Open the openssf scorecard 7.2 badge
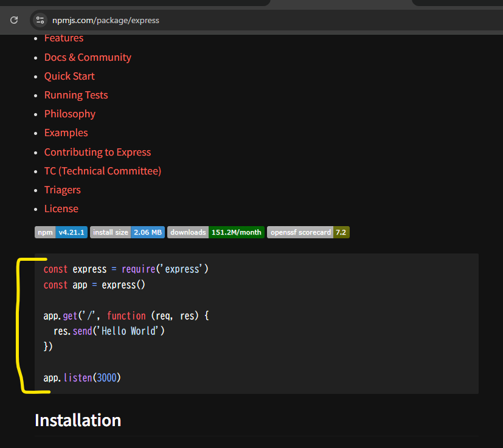 click(308, 232)
